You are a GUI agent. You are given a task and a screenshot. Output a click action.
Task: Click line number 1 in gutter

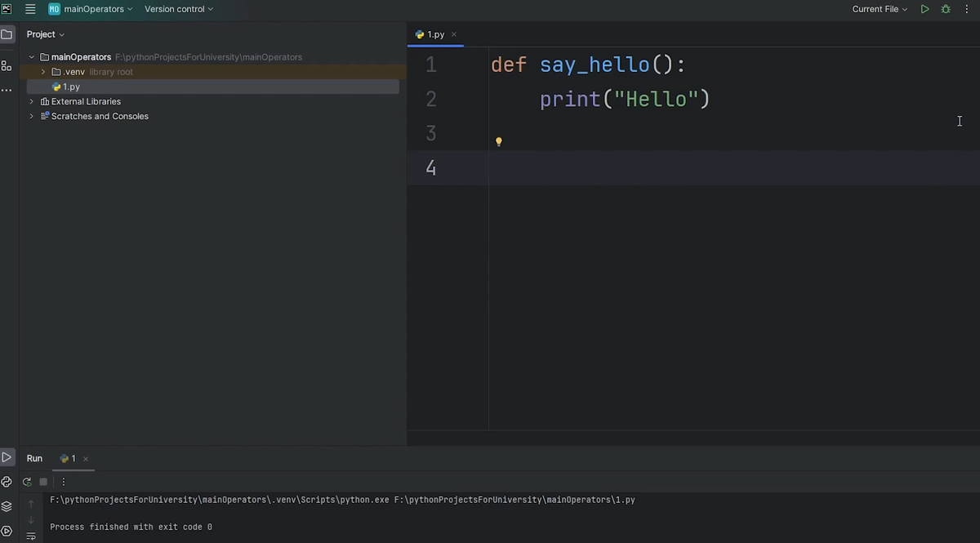[x=431, y=65]
